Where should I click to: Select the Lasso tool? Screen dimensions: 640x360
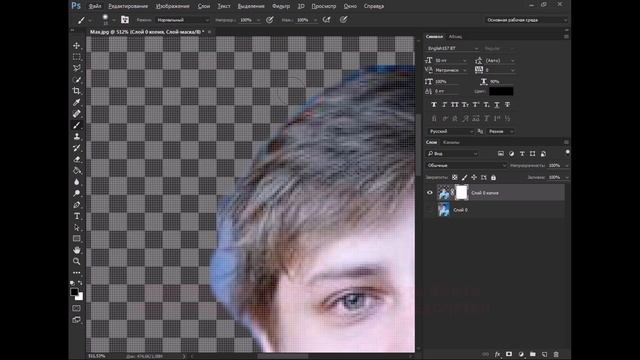pyautogui.click(x=76, y=68)
